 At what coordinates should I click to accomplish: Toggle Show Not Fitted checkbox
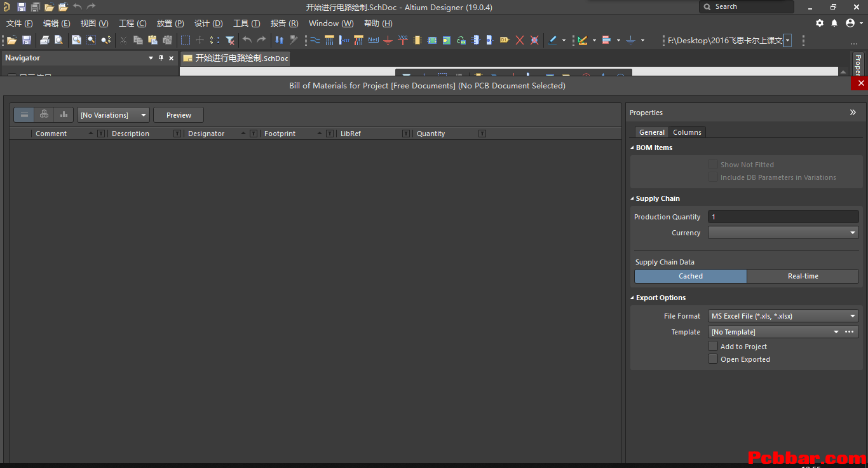[713, 164]
